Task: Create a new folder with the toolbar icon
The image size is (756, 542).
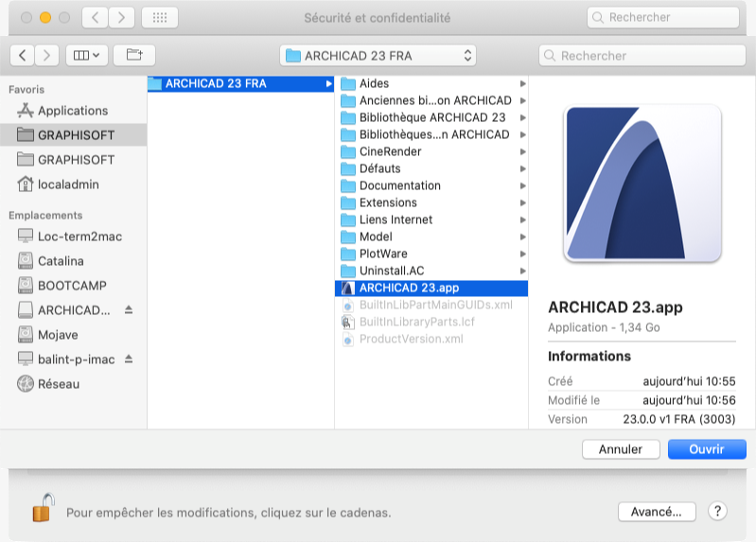Action: (x=134, y=56)
